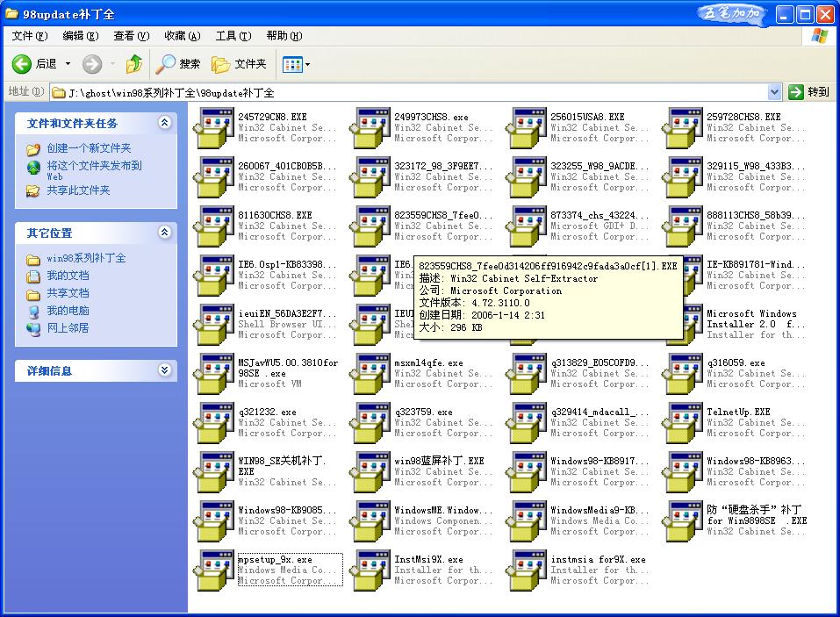Select the win98蓝屏补丁.EXE file icon

(x=370, y=472)
